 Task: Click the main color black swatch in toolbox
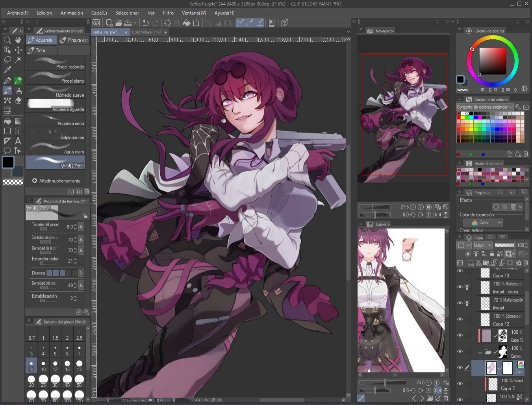[x=8, y=162]
